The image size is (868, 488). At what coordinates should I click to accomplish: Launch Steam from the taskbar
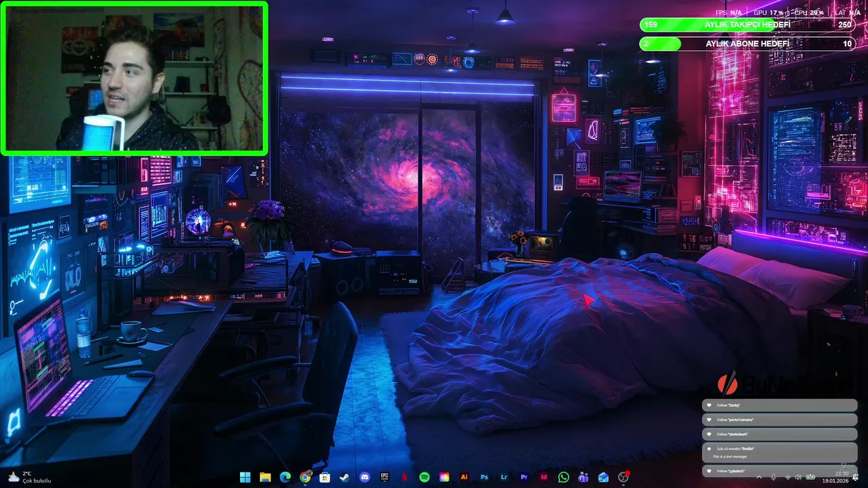pos(344,477)
